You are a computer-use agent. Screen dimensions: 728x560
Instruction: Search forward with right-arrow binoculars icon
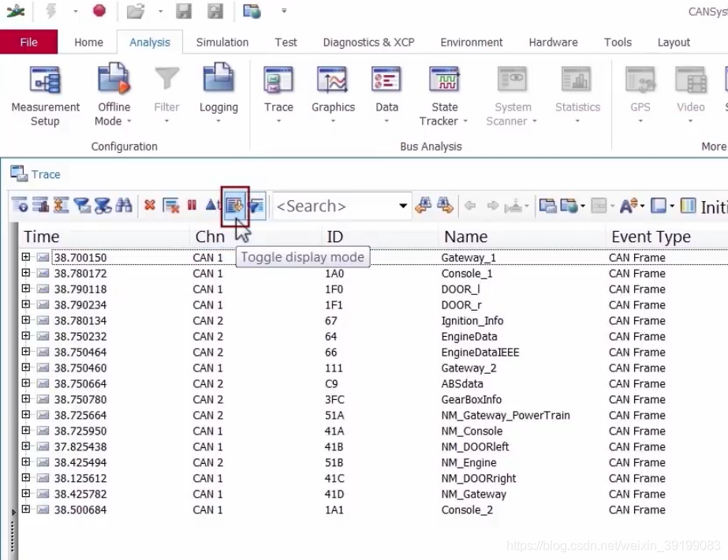tap(445, 205)
